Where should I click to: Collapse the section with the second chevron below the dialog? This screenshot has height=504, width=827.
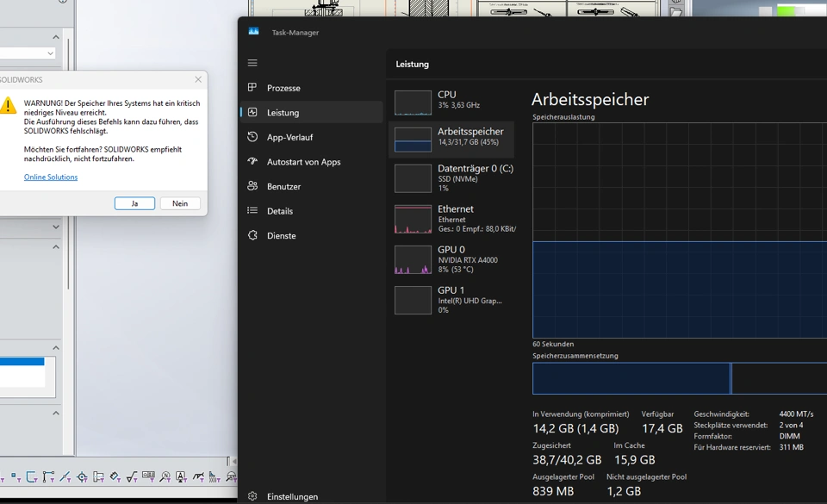pos(56,246)
